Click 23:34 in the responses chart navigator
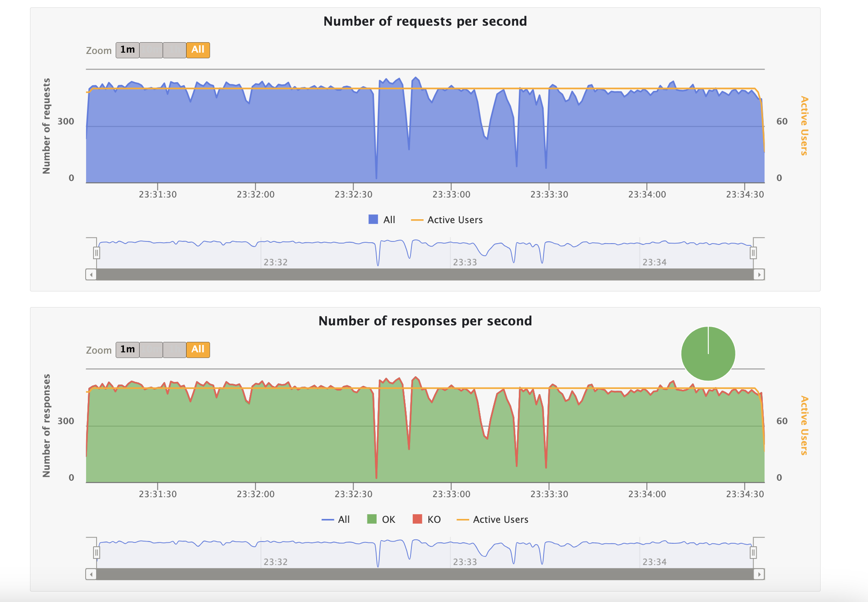This screenshot has height=602, width=868. tap(654, 562)
